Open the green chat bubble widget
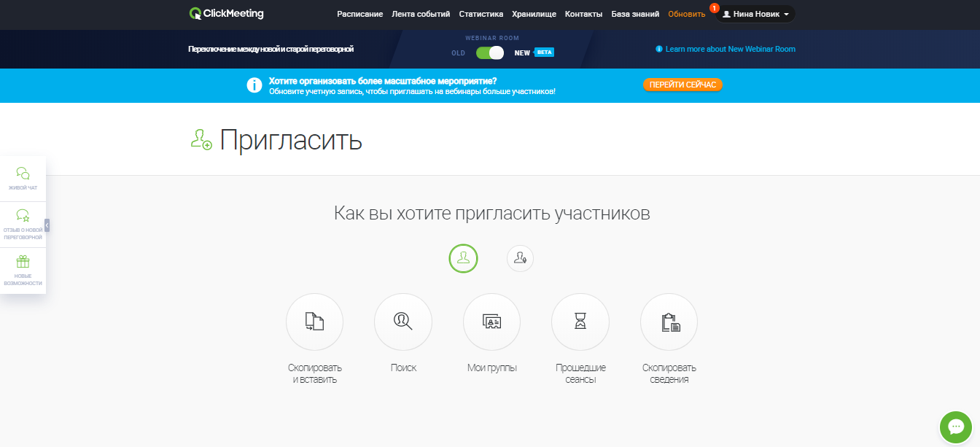The height and width of the screenshot is (447, 980). click(956, 427)
